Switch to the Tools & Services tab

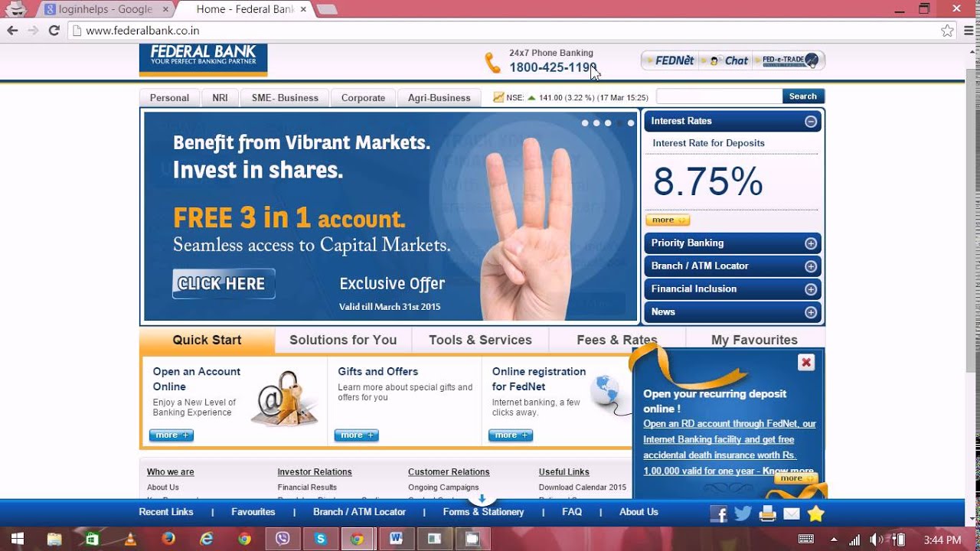[x=480, y=340]
